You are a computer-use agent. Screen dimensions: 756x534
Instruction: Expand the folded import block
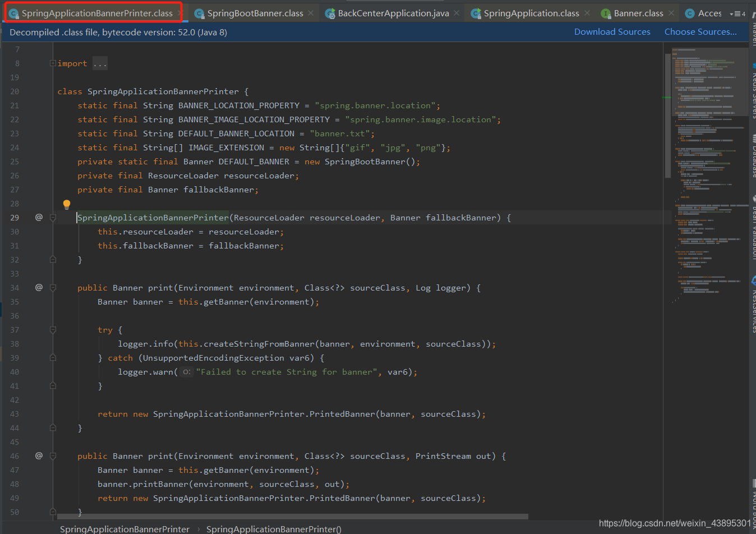(x=53, y=63)
